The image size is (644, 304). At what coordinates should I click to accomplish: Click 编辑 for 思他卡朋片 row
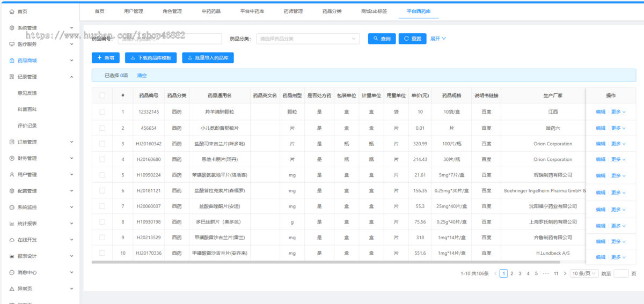click(601, 160)
